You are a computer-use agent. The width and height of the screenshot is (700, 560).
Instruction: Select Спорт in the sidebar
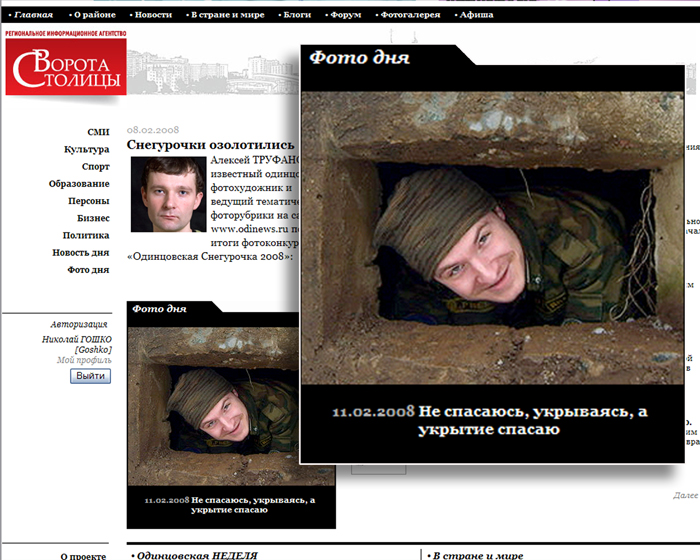pyautogui.click(x=96, y=167)
